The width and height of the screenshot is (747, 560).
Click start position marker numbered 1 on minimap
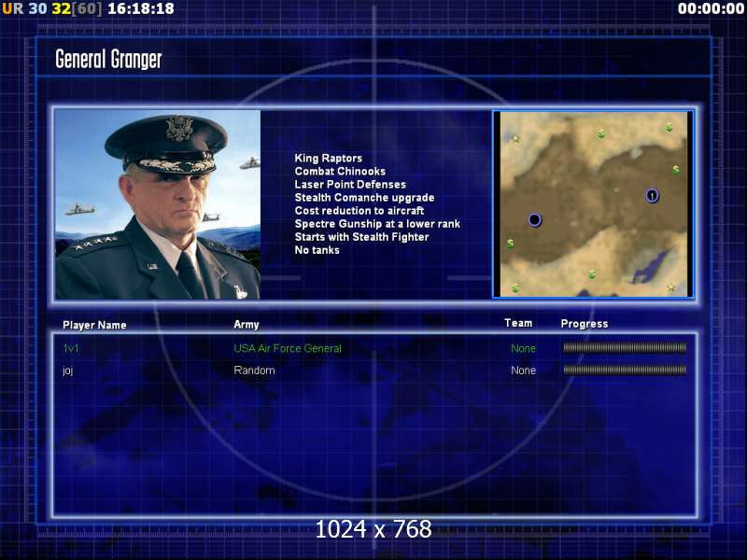click(652, 195)
